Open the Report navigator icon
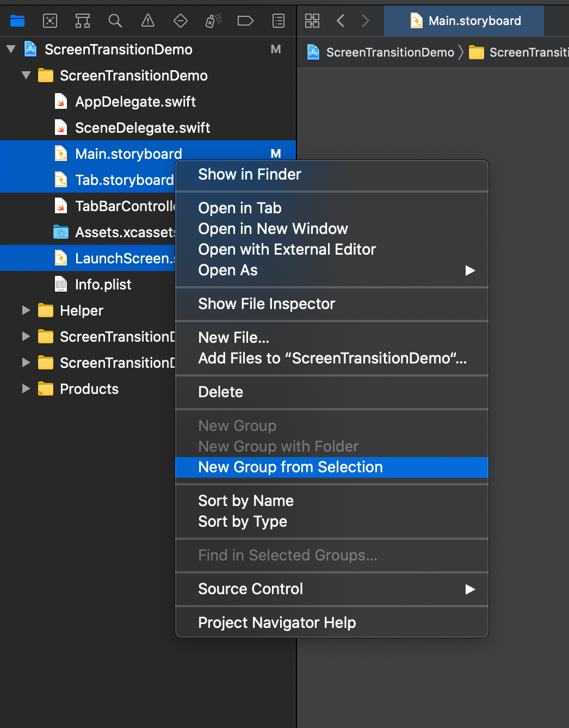Image resolution: width=569 pixels, height=728 pixels. point(279,21)
